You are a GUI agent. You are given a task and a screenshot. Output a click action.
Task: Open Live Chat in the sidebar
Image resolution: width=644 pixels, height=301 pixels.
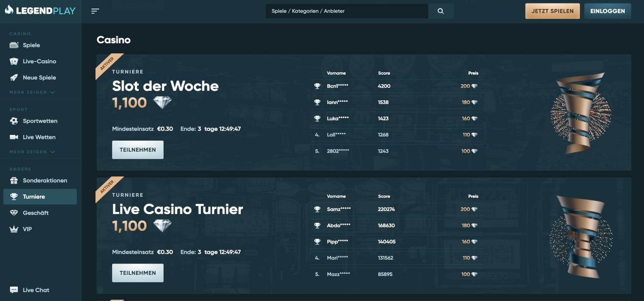(x=36, y=290)
